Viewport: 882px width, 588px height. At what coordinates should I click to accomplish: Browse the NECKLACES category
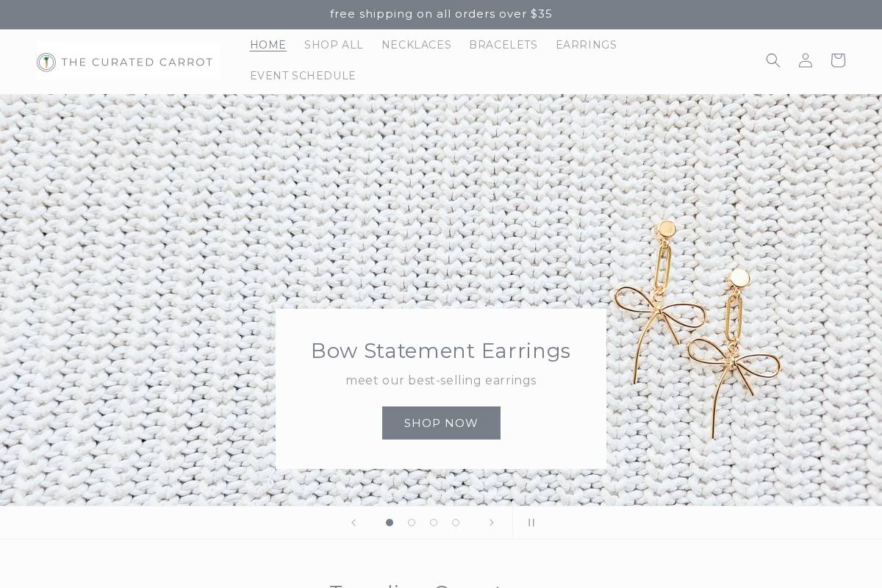[x=416, y=45]
